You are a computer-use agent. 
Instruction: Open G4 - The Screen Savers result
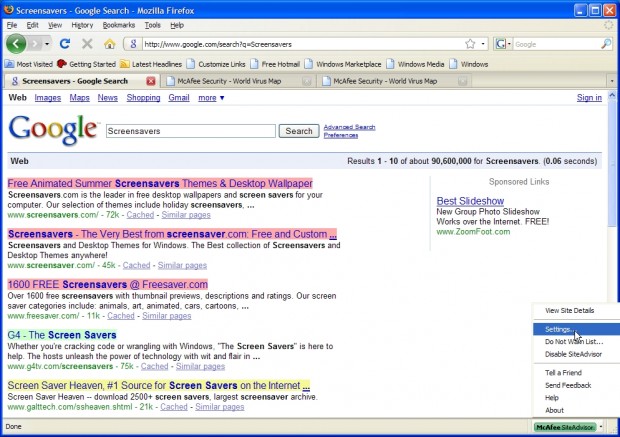(62, 335)
